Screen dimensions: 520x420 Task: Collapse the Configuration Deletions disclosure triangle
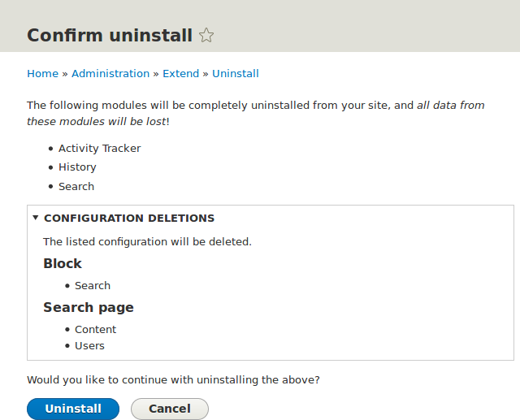point(36,218)
